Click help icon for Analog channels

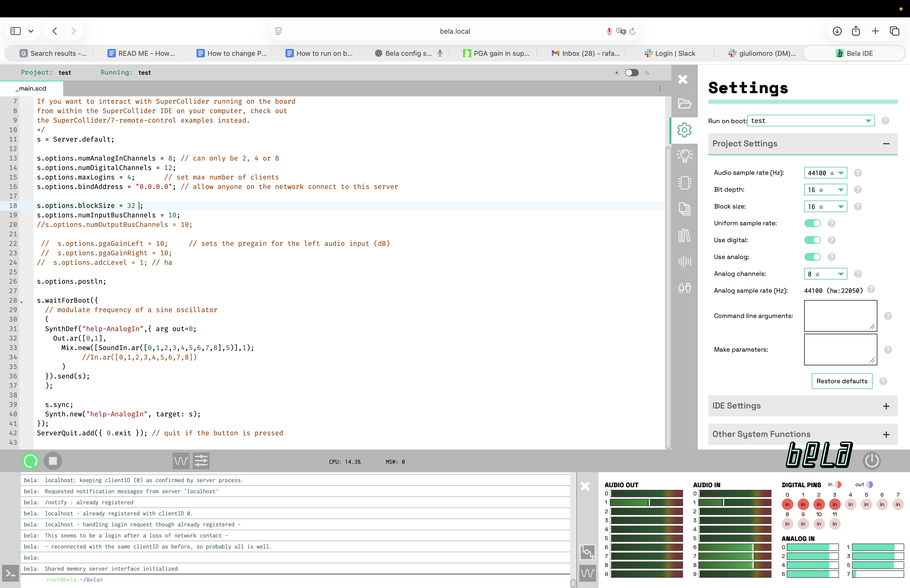point(858,274)
